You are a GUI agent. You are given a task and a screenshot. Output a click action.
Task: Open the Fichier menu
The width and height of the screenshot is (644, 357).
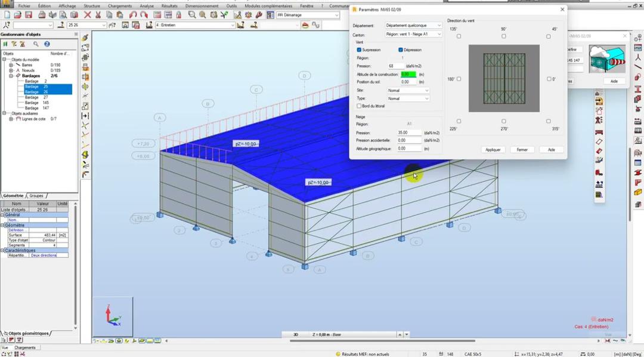[24, 6]
